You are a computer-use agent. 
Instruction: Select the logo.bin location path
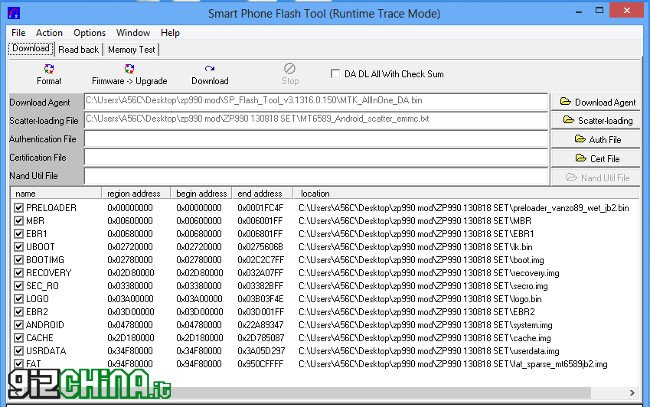coord(420,299)
